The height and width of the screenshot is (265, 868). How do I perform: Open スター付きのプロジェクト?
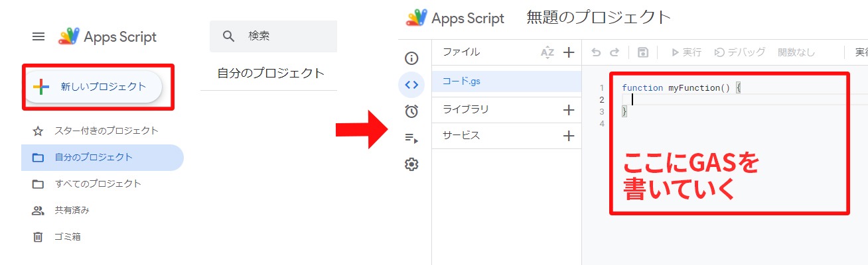point(106,131)
